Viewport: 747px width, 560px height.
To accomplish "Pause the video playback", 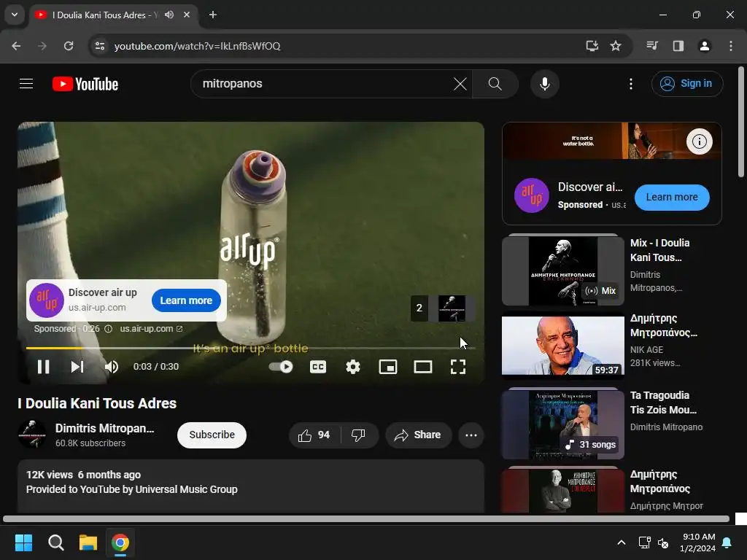I will [x=43, y=367].
